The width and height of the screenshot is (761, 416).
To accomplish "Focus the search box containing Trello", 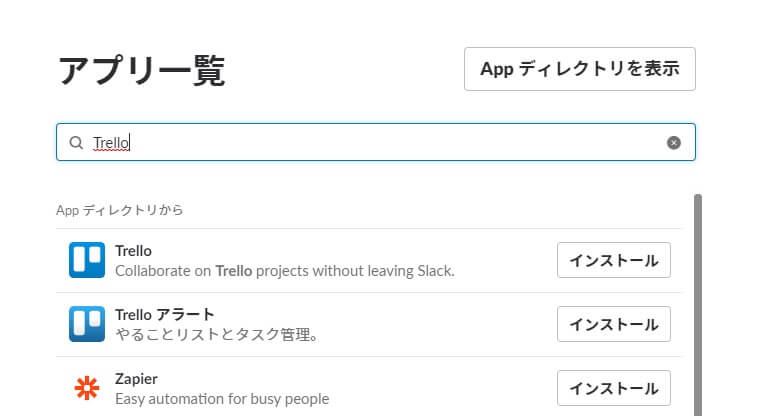I will click(x=376, y=142).
